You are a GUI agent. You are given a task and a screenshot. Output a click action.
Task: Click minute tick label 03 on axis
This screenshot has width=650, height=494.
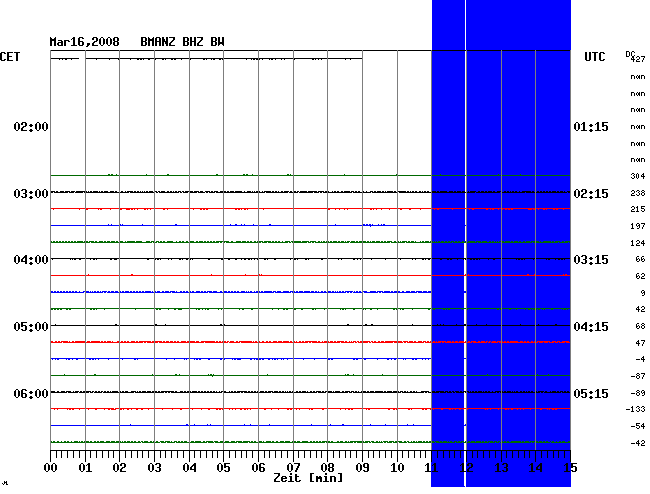154,468
